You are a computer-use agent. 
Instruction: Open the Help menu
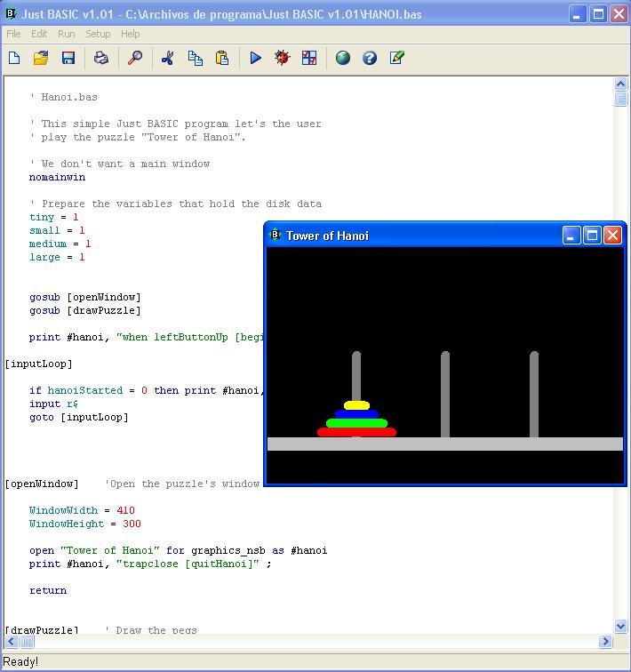tap(131, 34)
